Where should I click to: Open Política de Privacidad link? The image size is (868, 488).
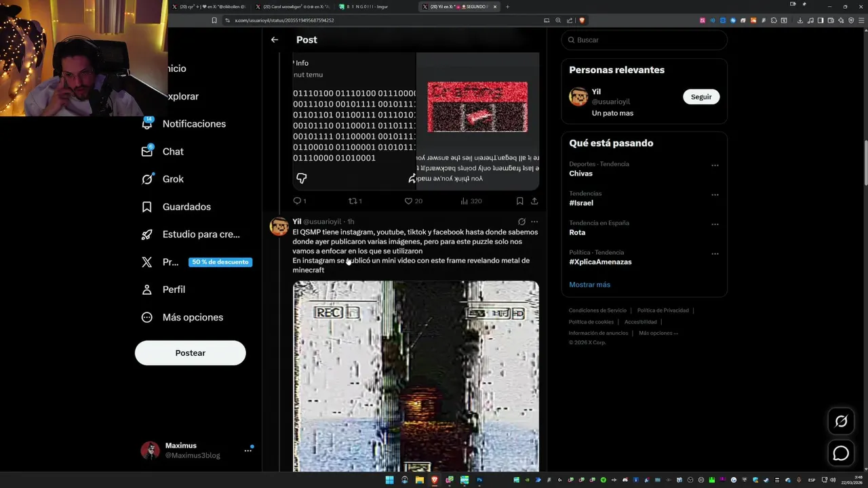click(663, 310)
